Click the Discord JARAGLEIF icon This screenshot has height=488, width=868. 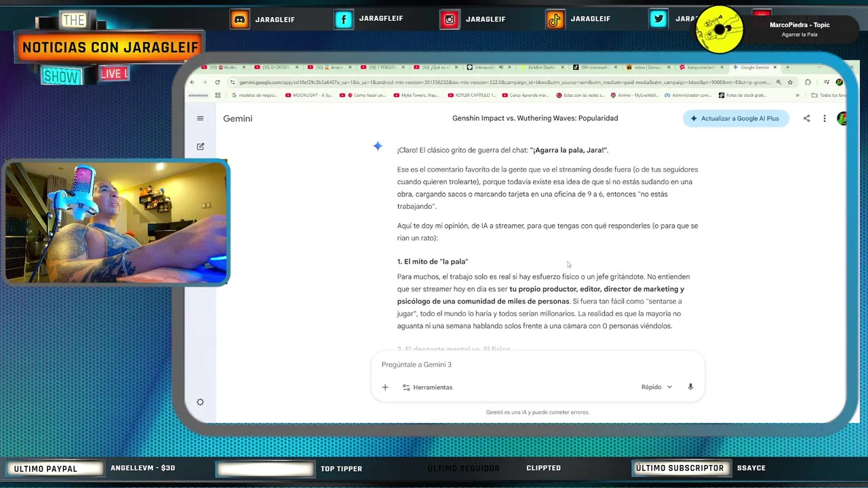(239, 20)
